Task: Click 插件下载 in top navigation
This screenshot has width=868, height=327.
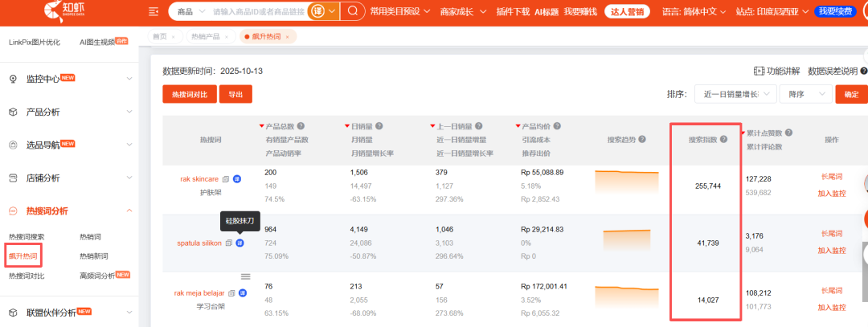Action: click(x=513, y=11)
